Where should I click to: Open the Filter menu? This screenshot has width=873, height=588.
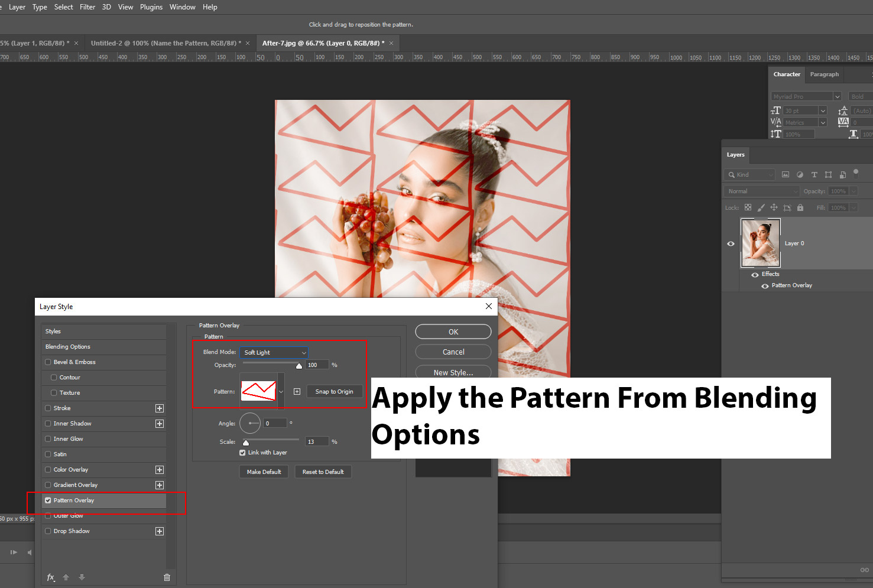pos(87,7)
